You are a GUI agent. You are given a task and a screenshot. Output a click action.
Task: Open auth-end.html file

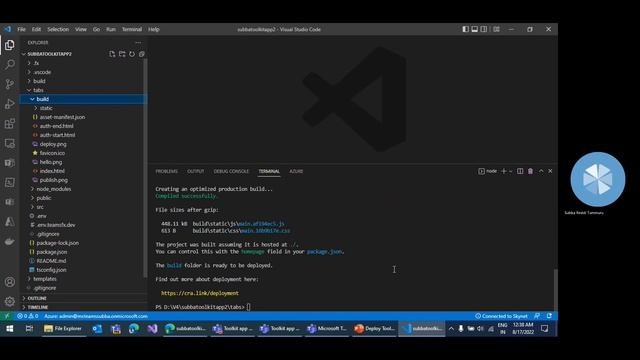(83, 126)
